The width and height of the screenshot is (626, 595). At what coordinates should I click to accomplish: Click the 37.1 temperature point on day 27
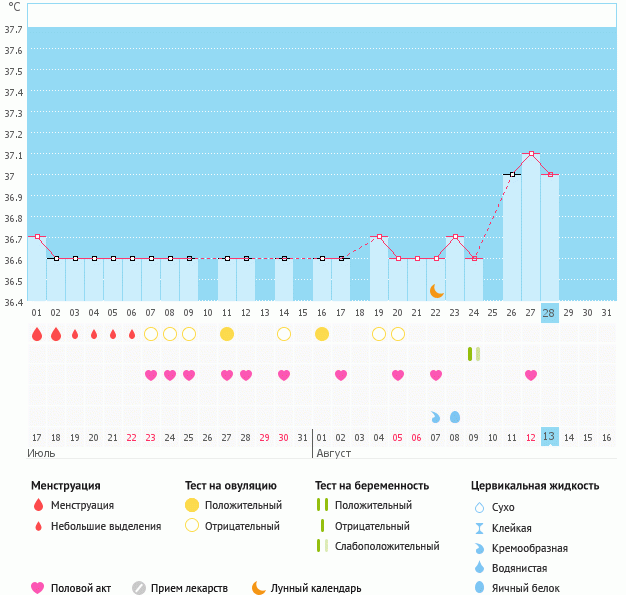[531, 154]
